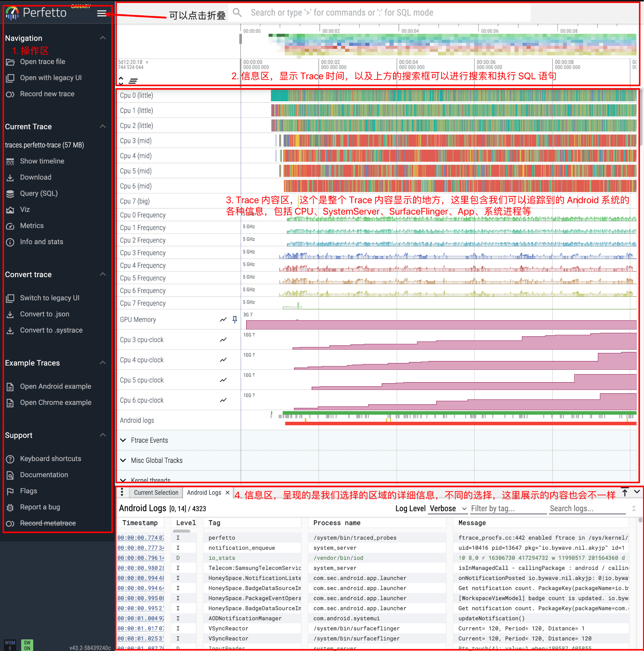Expand the Ftrace Events section
This screenshot has width=644, height=651.
point(123,440)
